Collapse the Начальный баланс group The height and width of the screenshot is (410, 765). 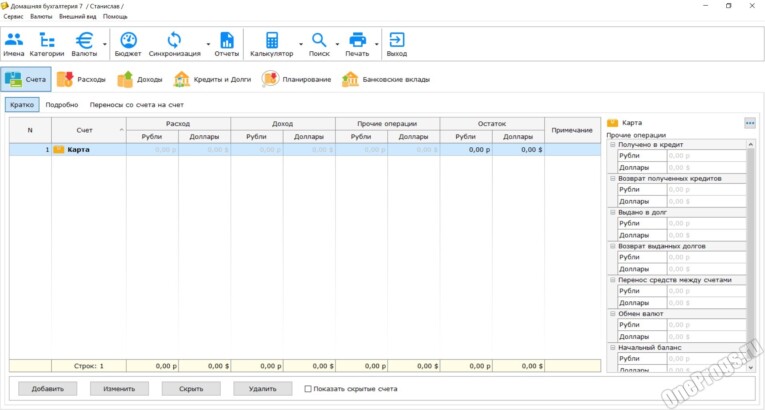point(612,348)
